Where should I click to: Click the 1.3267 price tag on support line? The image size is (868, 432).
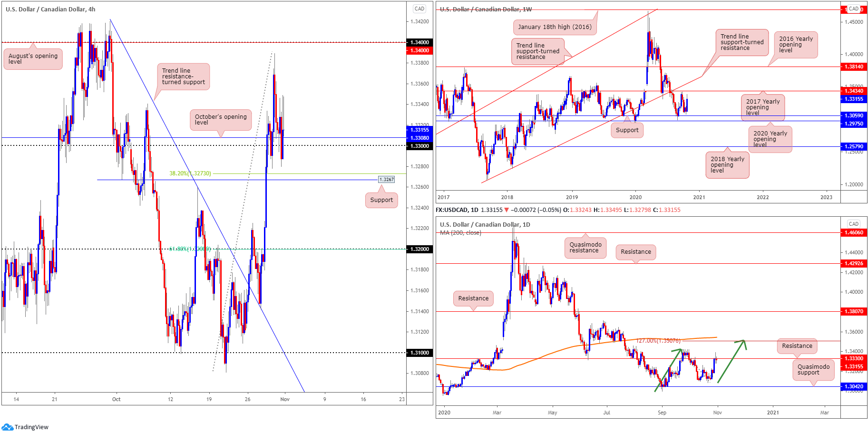387,180
